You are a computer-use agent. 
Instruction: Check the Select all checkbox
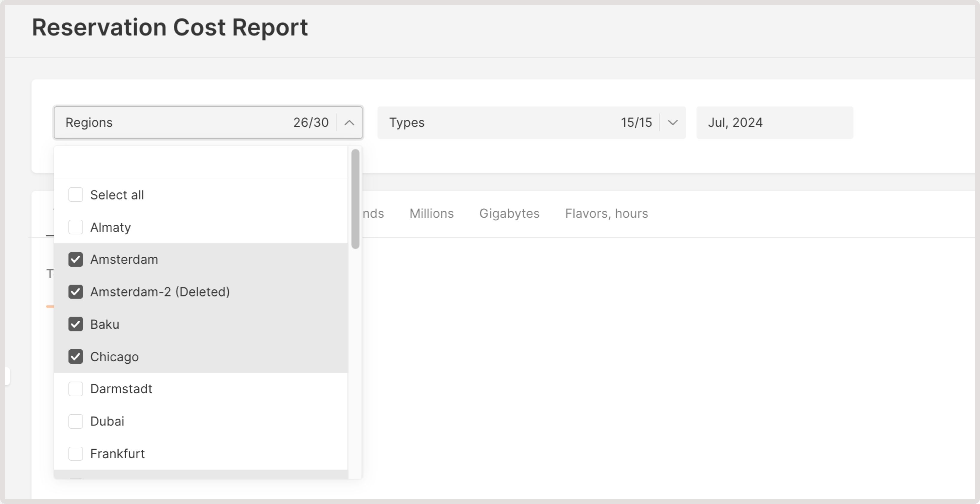tap(76, 194)
